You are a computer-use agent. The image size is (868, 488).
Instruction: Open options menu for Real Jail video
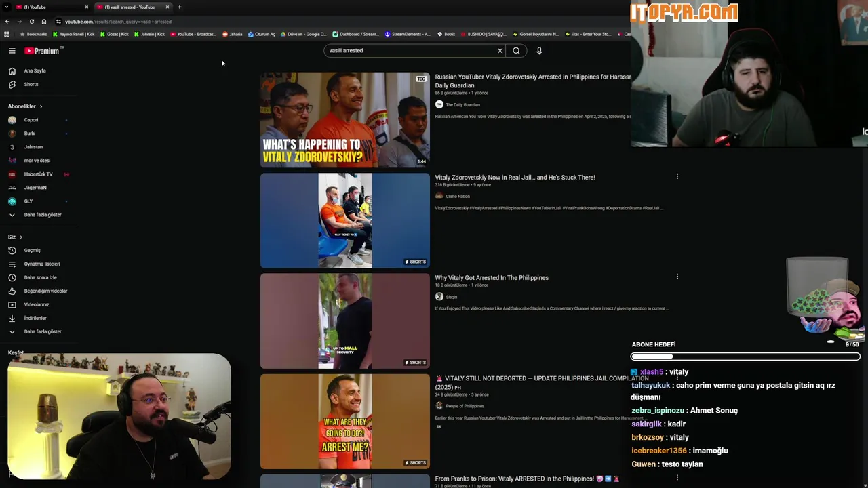click(x=677, y=176)
